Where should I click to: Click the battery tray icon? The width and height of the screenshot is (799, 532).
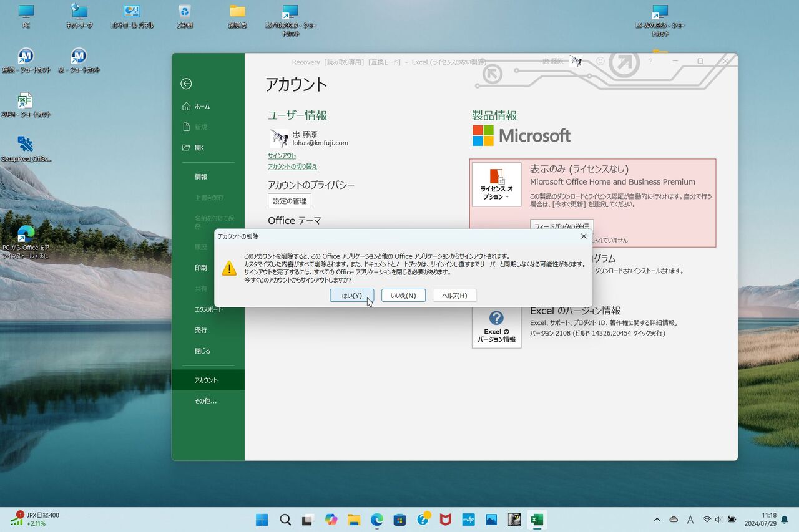pyautogui.click(x=732, y=520)
